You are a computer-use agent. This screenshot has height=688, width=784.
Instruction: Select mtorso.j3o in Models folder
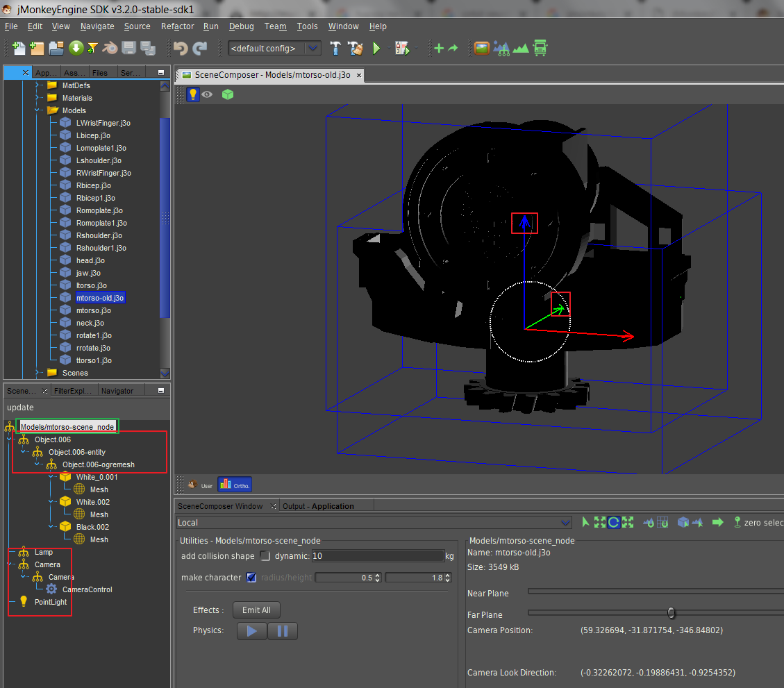94,310
